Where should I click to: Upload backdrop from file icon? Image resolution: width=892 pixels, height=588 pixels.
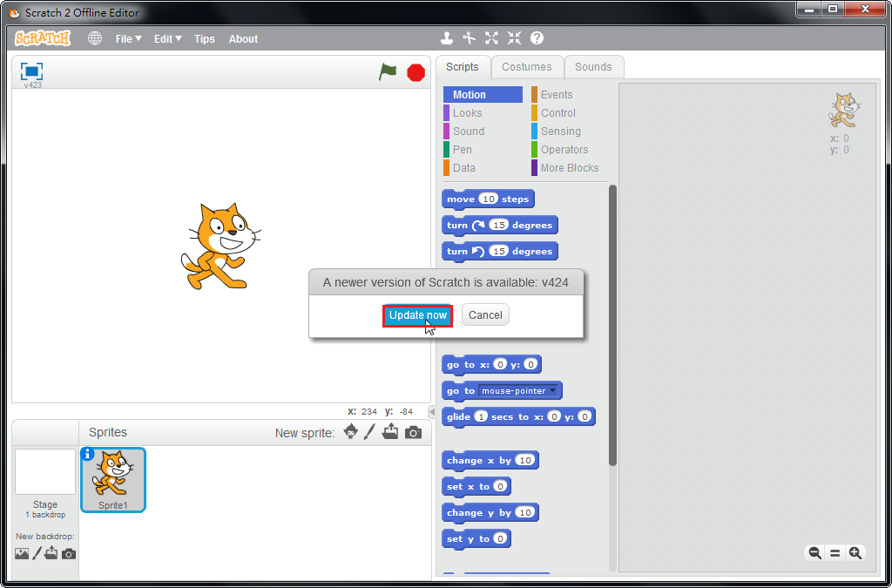(x=51, y=553)
